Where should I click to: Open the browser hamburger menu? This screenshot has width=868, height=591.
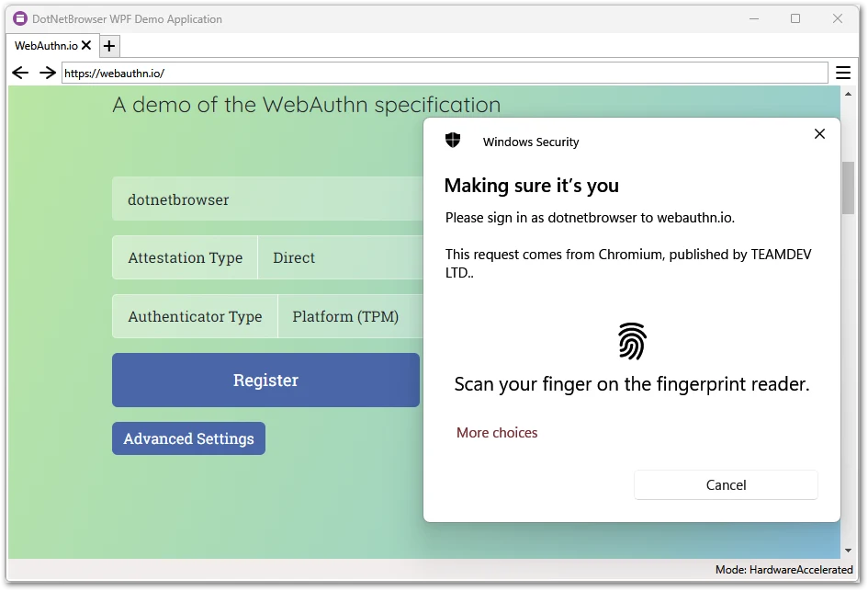tap(843, 73)
